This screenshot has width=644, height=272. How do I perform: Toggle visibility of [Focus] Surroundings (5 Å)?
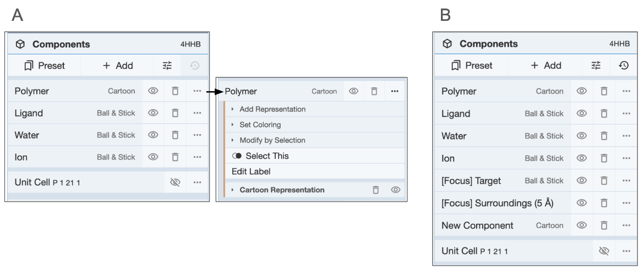(x=581, y=203)
